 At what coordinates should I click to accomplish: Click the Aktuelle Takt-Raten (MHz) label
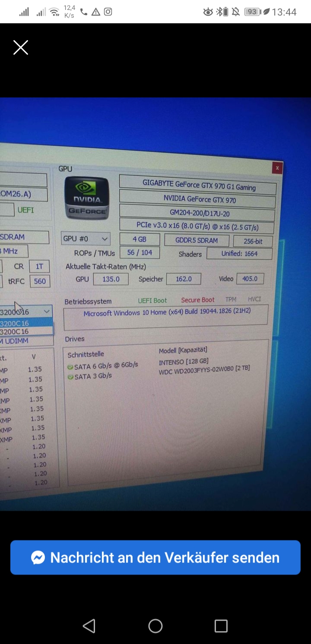[x=106, y=267]
